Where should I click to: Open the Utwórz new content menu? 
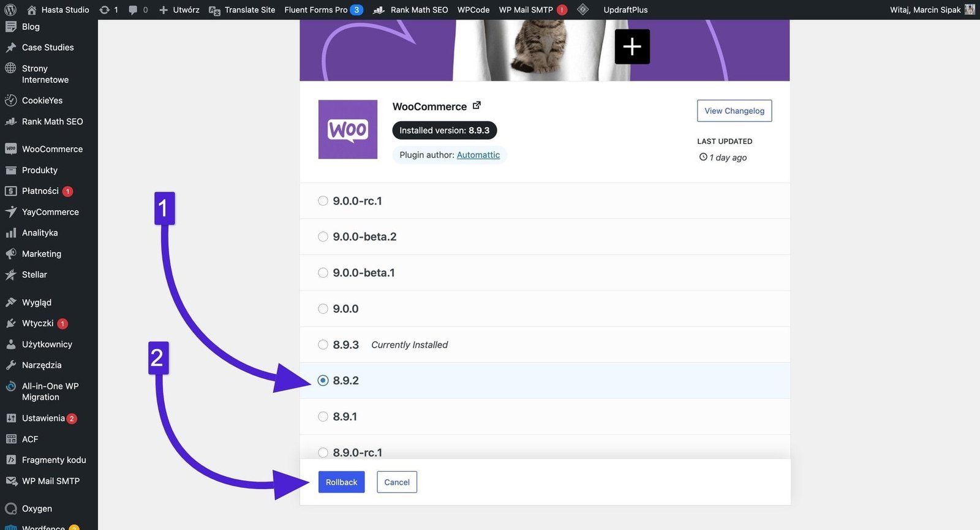pos(179,10)
